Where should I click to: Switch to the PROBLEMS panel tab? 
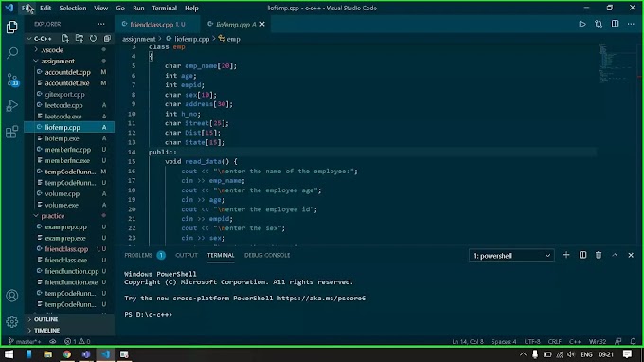(138, 255)
